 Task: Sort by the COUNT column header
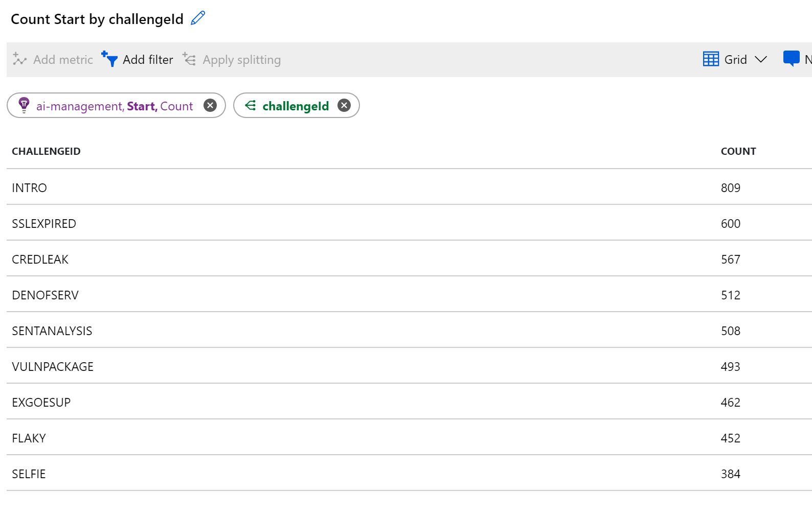(x=738, y=151)
